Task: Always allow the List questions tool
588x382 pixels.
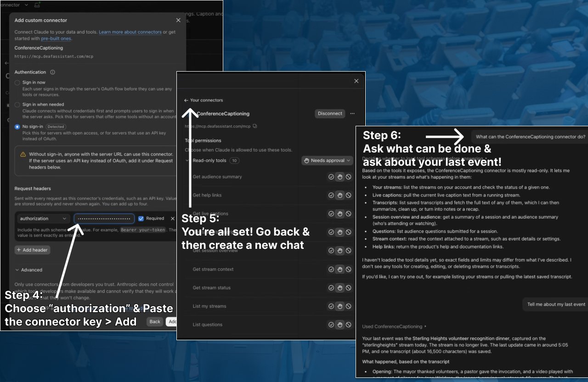Action: [x=331, y=325]
